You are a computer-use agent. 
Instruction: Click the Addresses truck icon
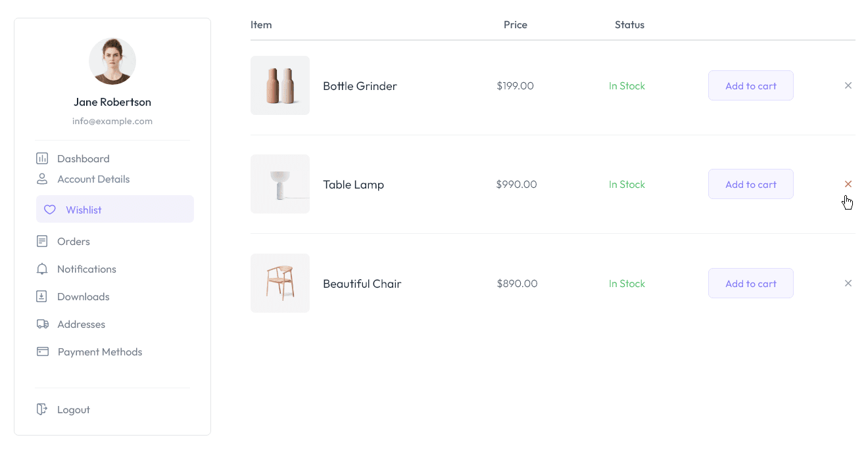coord(42,324)
